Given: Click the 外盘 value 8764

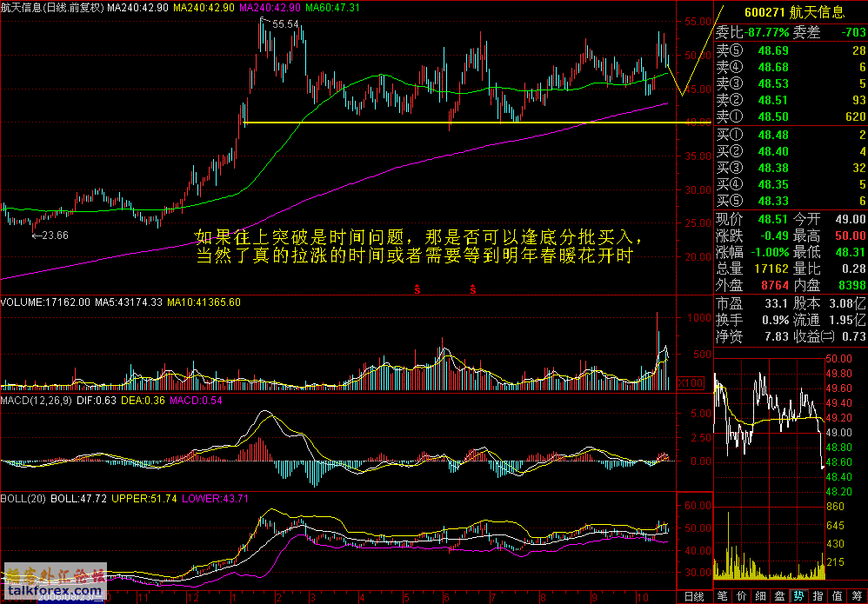Looking at the screenshot, I should coord(776,285).
